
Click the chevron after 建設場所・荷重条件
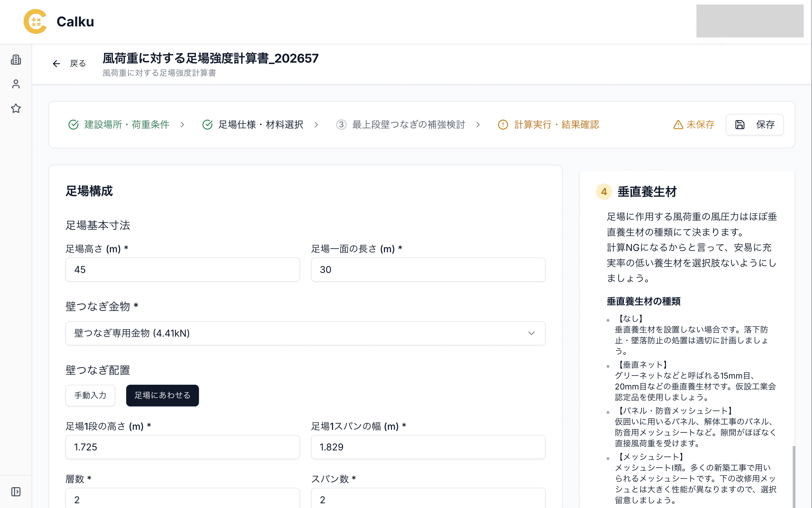[182, 125]
